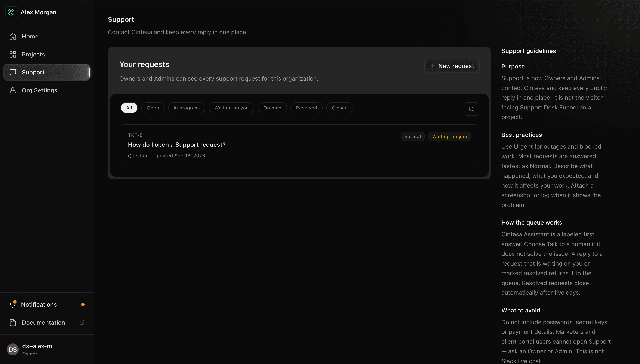Screen dimensions: 640x364
Task: Click the Owner role label
Action: click(30, 354)
